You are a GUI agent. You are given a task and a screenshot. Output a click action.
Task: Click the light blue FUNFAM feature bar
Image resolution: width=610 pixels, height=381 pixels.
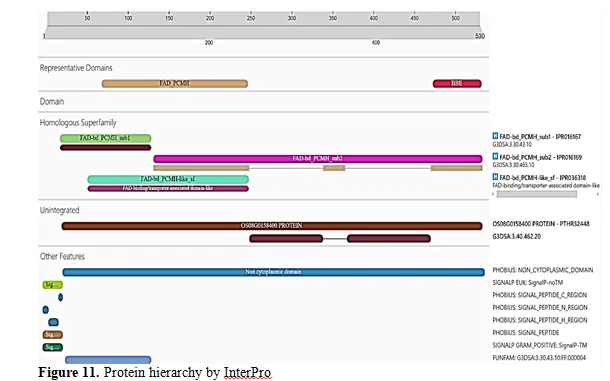[108, 360]
